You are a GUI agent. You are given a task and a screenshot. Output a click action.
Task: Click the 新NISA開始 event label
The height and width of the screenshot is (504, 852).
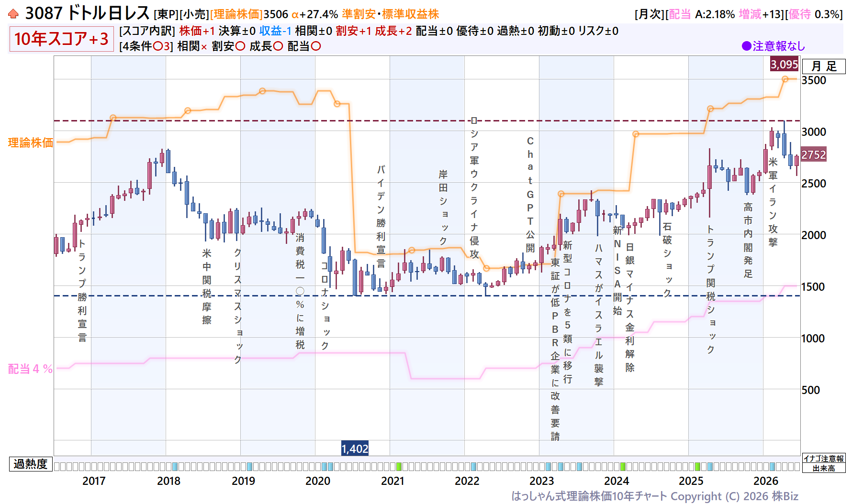[617, 270]
